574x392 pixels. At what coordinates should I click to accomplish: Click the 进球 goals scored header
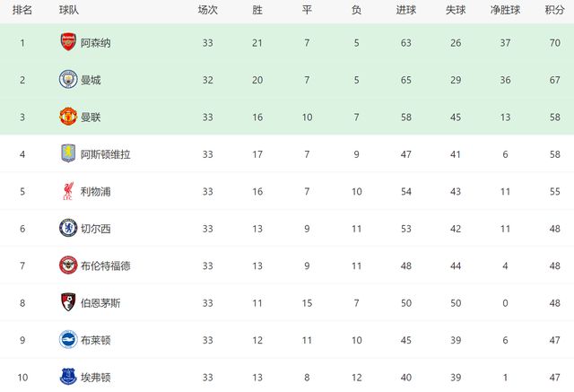405,10
